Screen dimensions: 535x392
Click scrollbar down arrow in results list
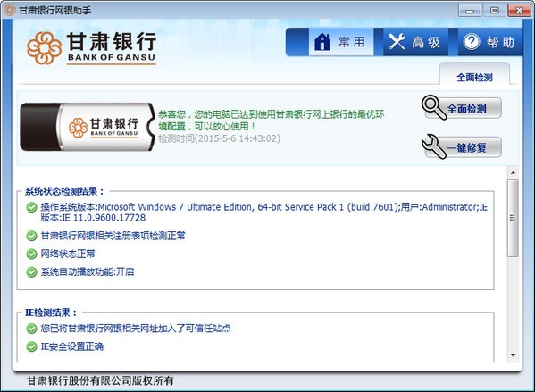[x=513, y=355]
